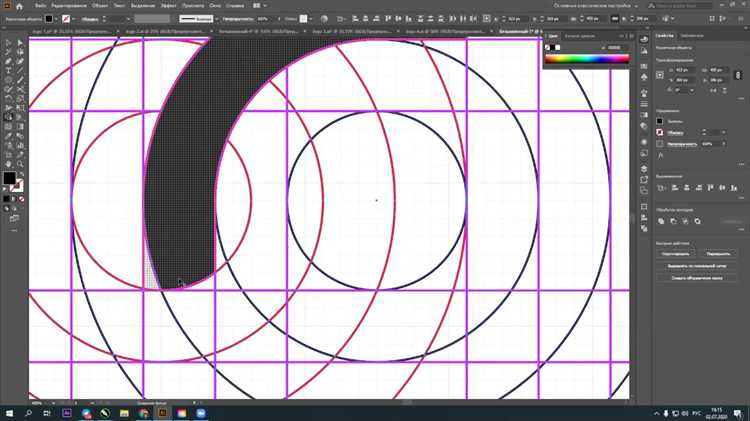Activate the Shape Builder tool
The height and width of the screenshot is (421, 750).
coord(9,117)
